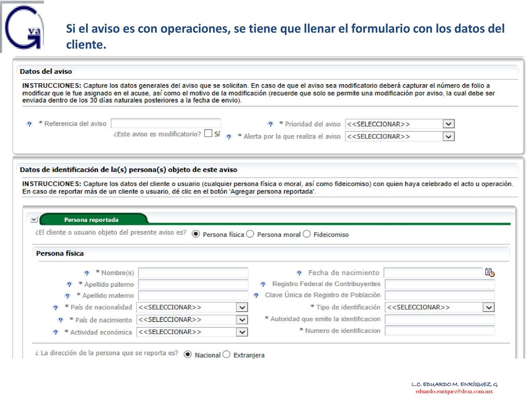This screenshot has height=399, width=532.
Task: Open the País de nacionalidad dropdown
Action: click(x=192, y=308)
